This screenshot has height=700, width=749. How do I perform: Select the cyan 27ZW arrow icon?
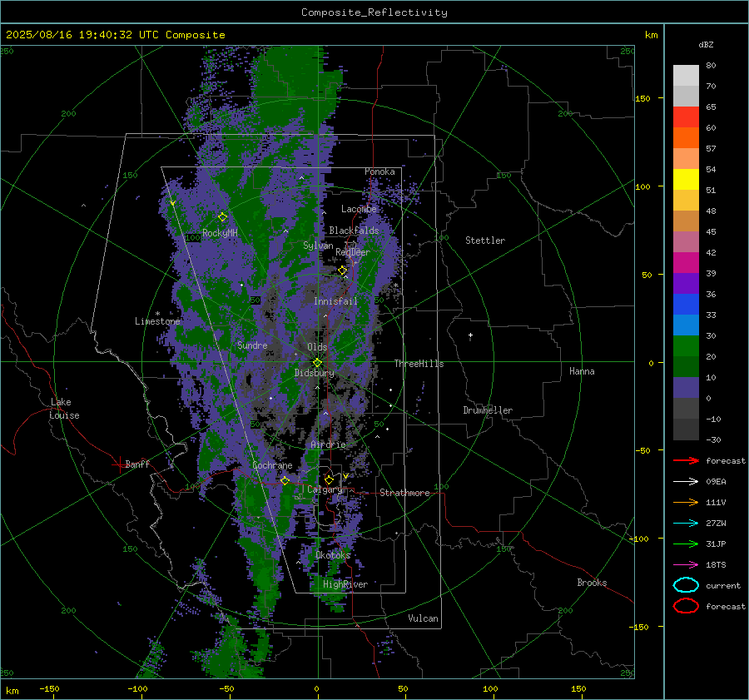686,524
